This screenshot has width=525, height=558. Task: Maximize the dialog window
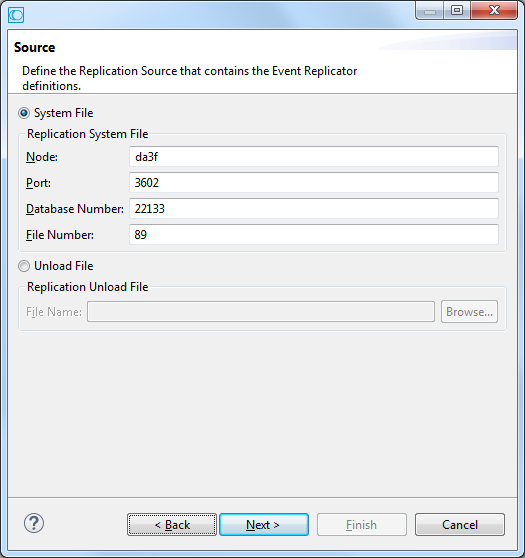point(457,11)
